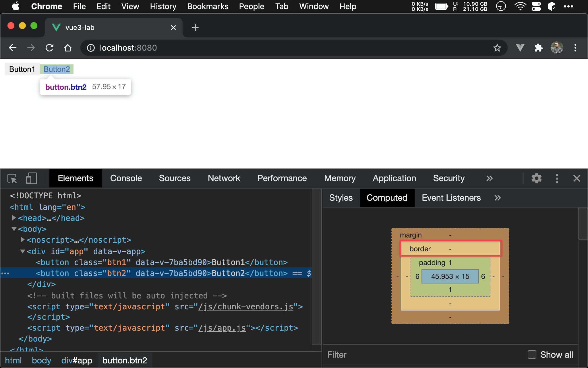The image size is (588, 368).
Task: Open the Chrome extensions puzzle icon
Action: click(x=538, y=48)
